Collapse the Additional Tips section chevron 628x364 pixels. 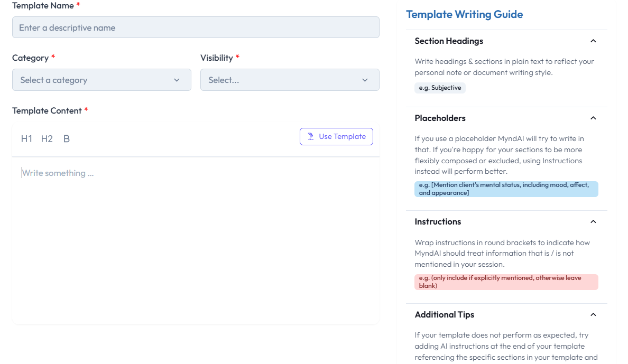tap(593, 315)
